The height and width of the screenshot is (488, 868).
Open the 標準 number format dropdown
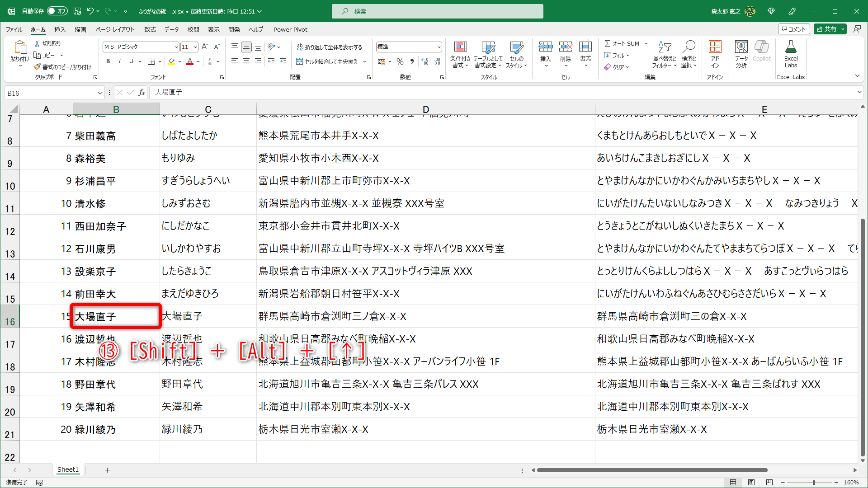click(x=439, y=47)
